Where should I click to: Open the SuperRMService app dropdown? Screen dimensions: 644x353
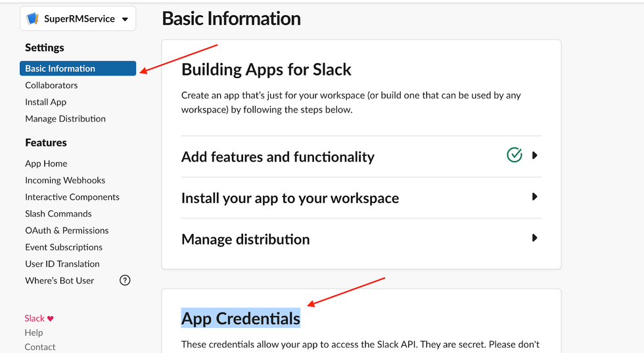point(125,19)
